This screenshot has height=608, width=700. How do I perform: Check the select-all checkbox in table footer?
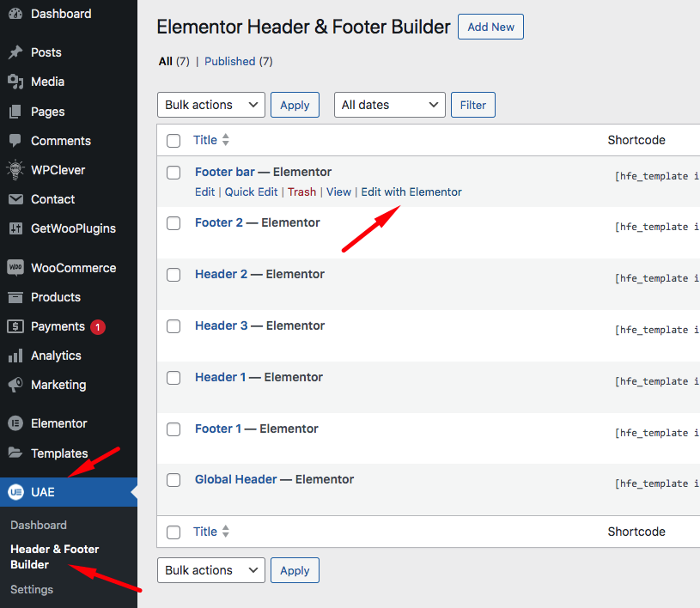pyautogui.click(x=173, y=532)
